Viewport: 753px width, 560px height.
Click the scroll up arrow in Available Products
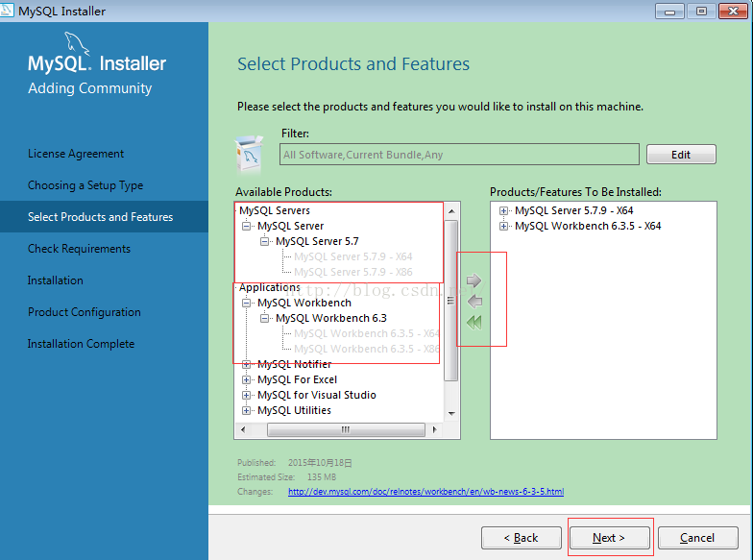(451, 211)
